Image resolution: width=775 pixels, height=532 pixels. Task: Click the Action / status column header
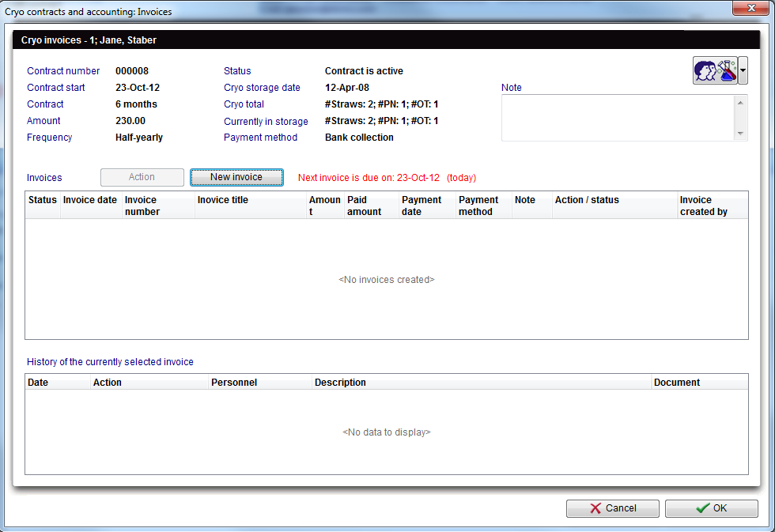click(x=615, y=206)
